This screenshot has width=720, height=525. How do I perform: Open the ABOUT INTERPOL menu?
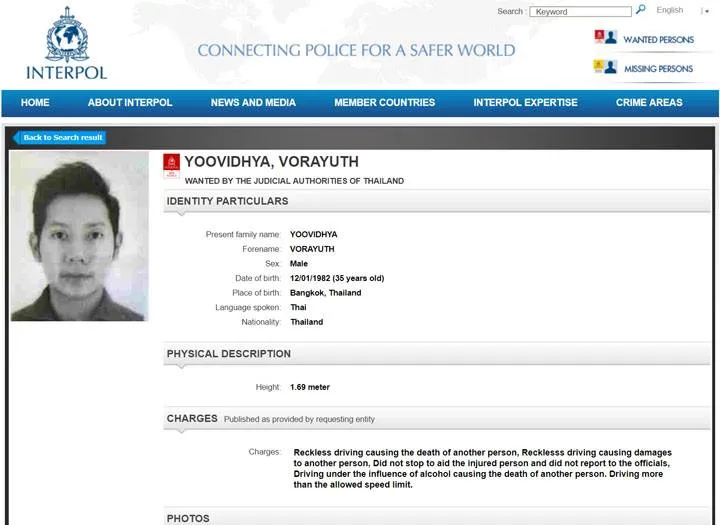click(130, 103)
